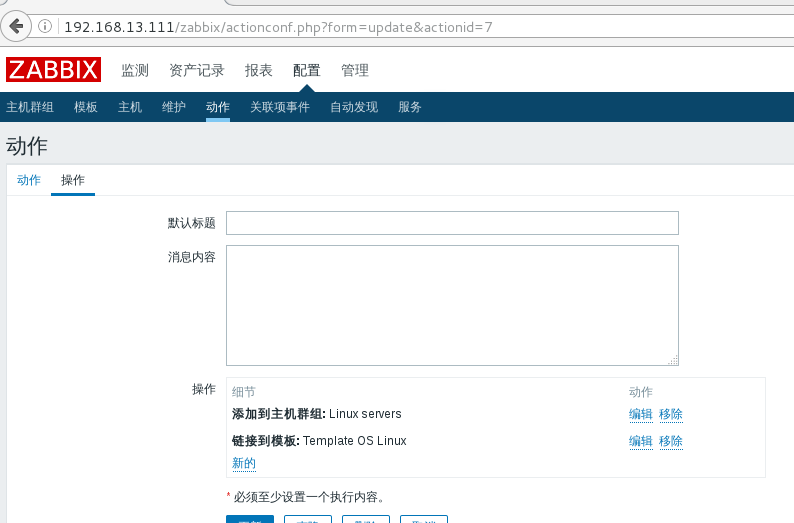Select 动作 in the blue submenu bar
The height and width of the screenshot is (523, 794).
(x=218, y=107)
